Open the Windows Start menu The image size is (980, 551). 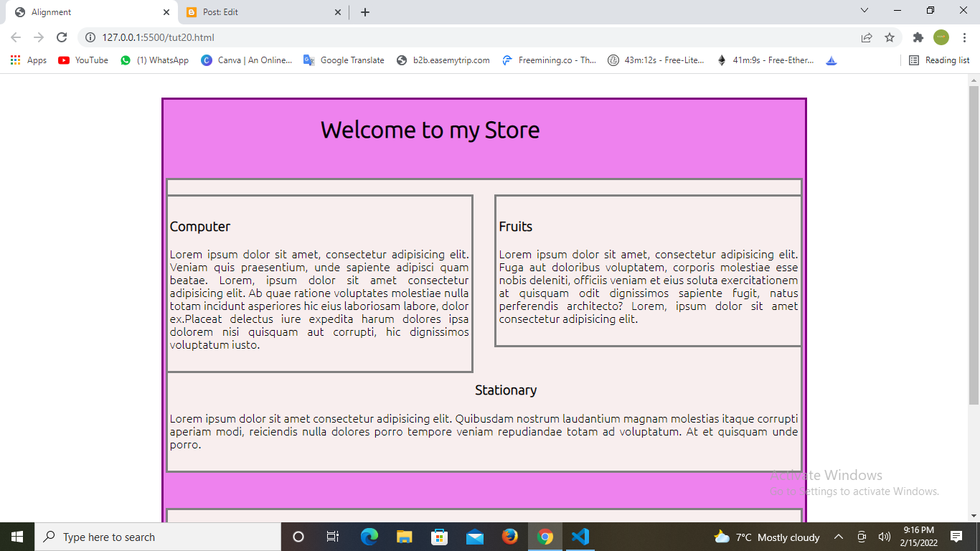point(17,537)
